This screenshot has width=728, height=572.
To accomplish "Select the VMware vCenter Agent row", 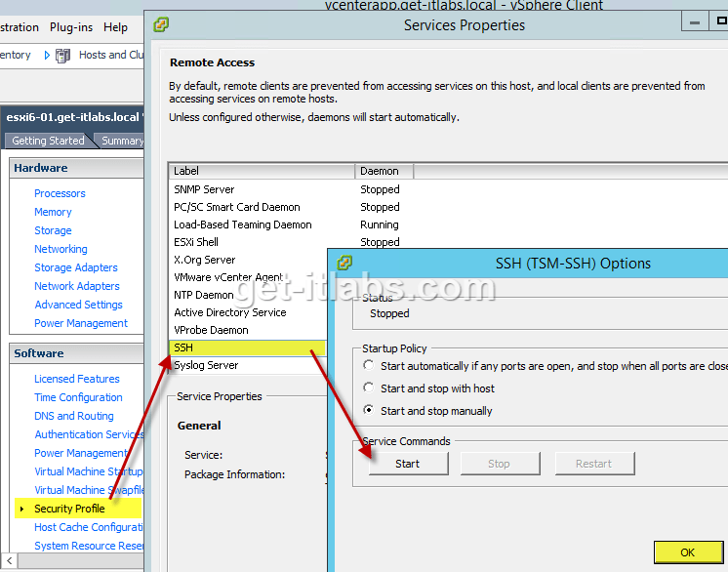I will tap(249, 277).
